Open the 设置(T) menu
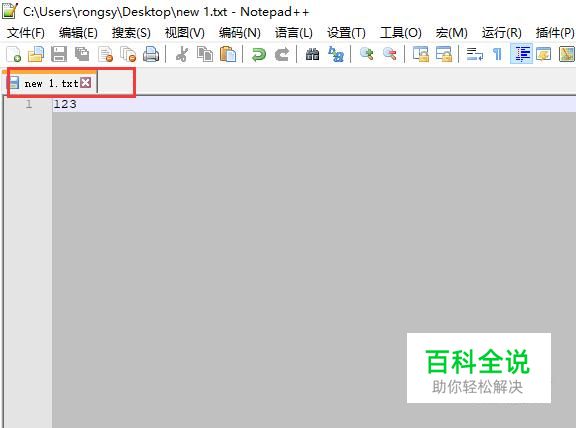Screen dimensions: 576x428 (x=346, y=33)
